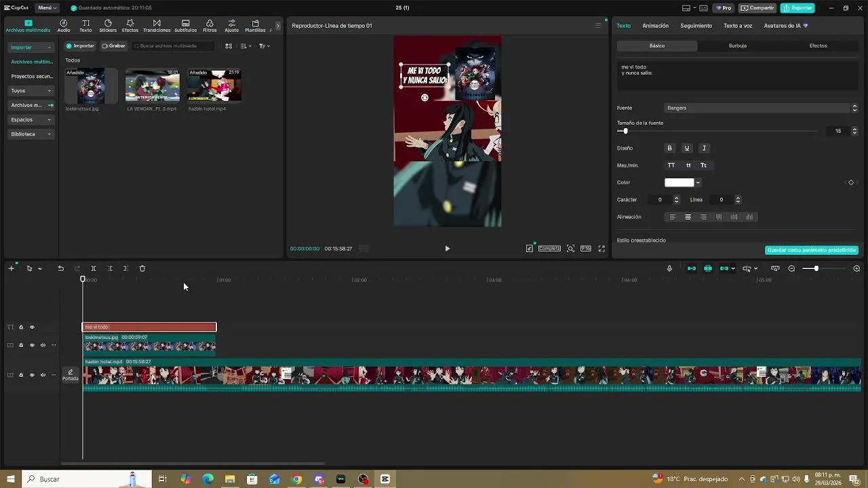Click the Pro upgrade button
This screenshot has height=488, width=868.
click(x=724, y=8)
